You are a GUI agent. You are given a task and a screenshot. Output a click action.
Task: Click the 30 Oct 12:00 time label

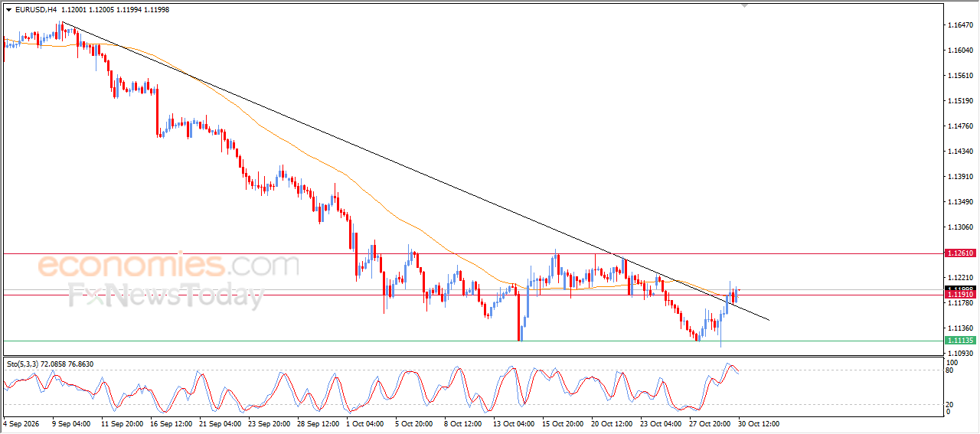point(759,423)
